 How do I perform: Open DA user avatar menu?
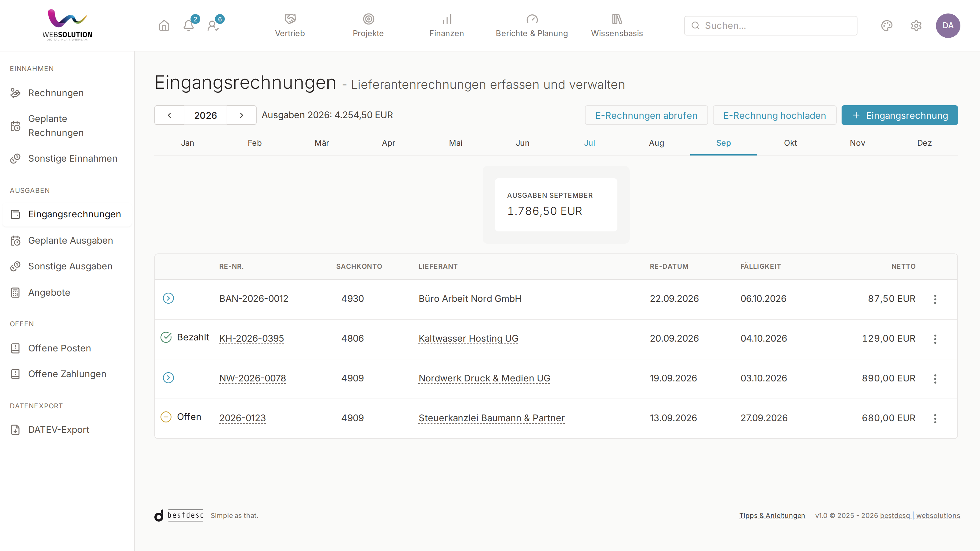point(948,25)
